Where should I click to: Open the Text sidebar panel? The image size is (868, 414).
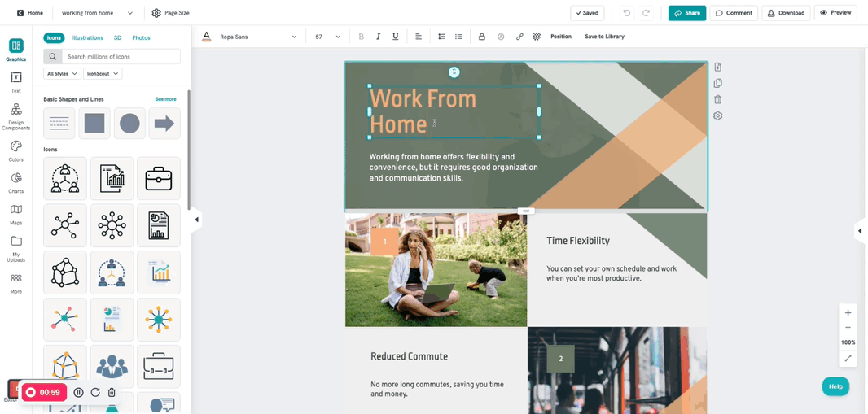[x=16, y=82]
